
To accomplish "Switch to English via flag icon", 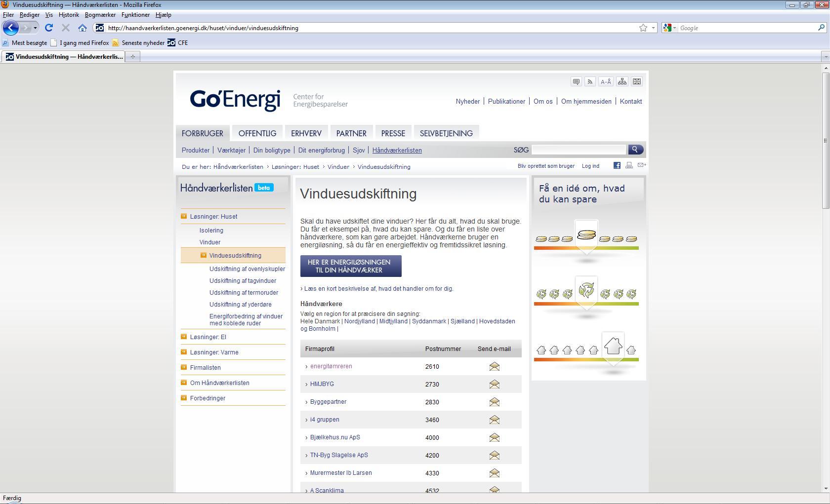I will point(637,82).
